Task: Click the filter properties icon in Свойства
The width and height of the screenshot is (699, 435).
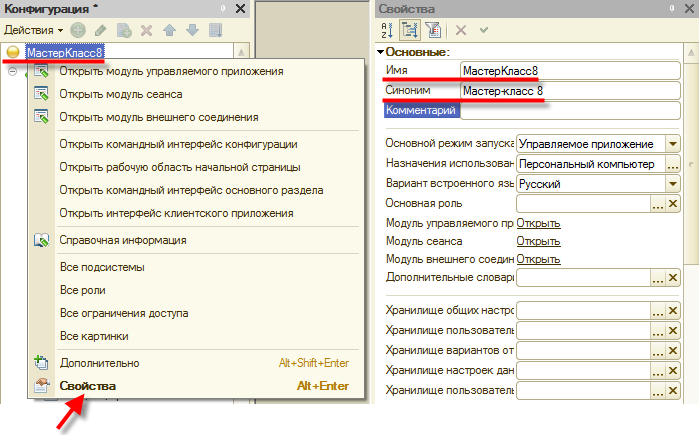Action: (431, 31)
